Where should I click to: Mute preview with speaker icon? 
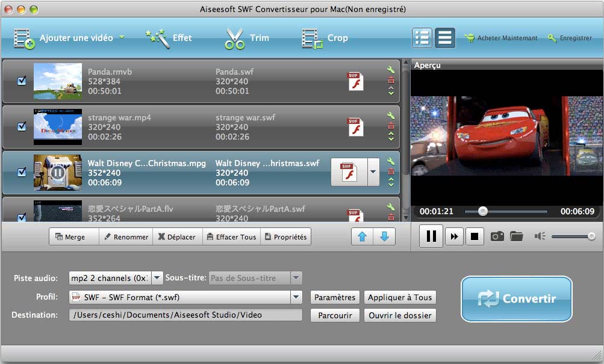click(540, 236)
